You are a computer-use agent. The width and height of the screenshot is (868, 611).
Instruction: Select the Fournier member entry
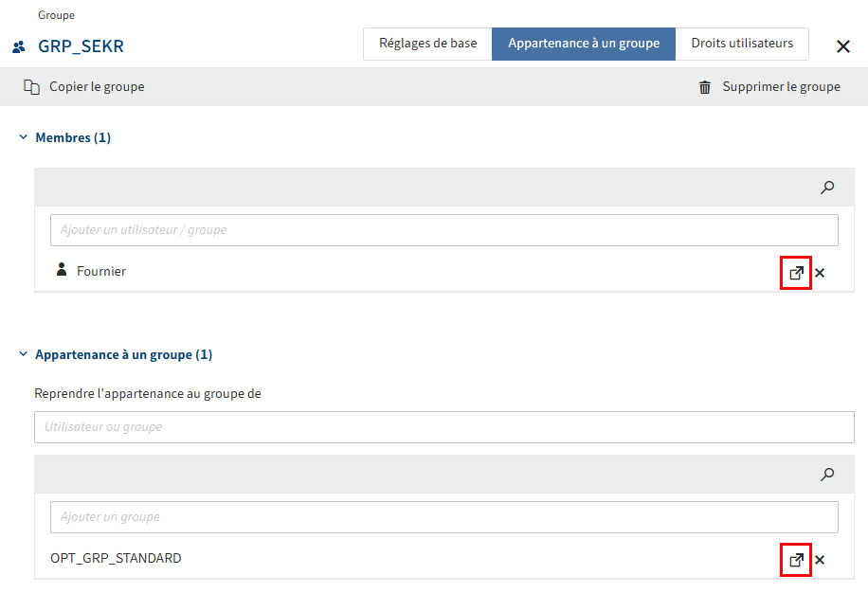pyautogui.click(x=100, y=272)
